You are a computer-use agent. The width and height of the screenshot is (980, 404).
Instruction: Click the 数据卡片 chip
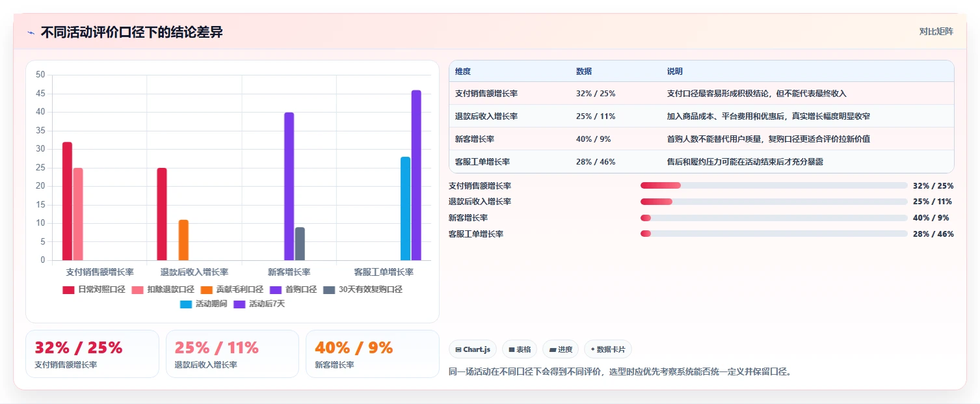coord(608,349)
